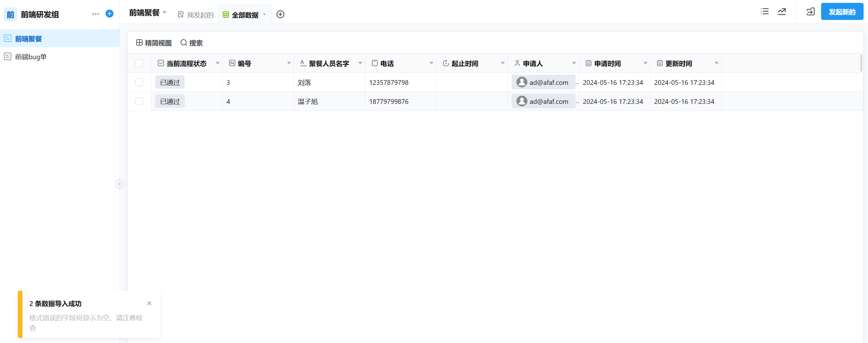Check the select-all checkbox in header row
The height and width of the screenshot is (343, 868).
[x=139, y=63]
